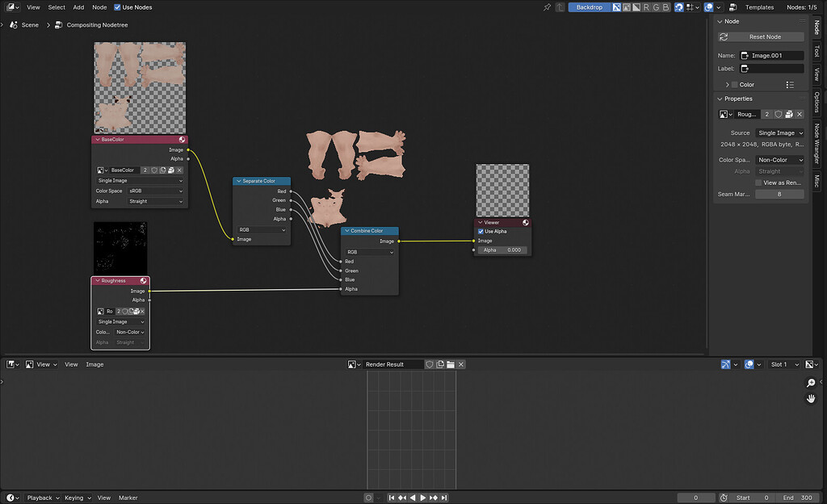Open the Select menu in node editor
The width and height of the screenshot is (827, 504).
(x=57, y=7)
